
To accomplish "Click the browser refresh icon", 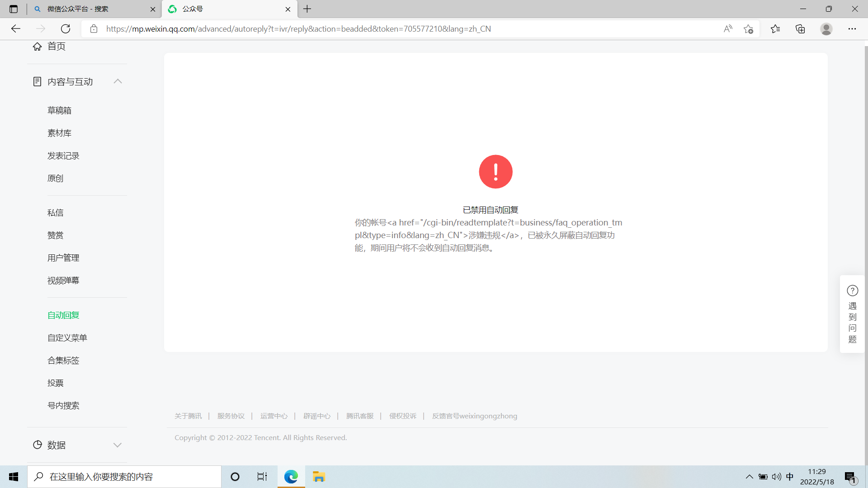I will (66, 29).
